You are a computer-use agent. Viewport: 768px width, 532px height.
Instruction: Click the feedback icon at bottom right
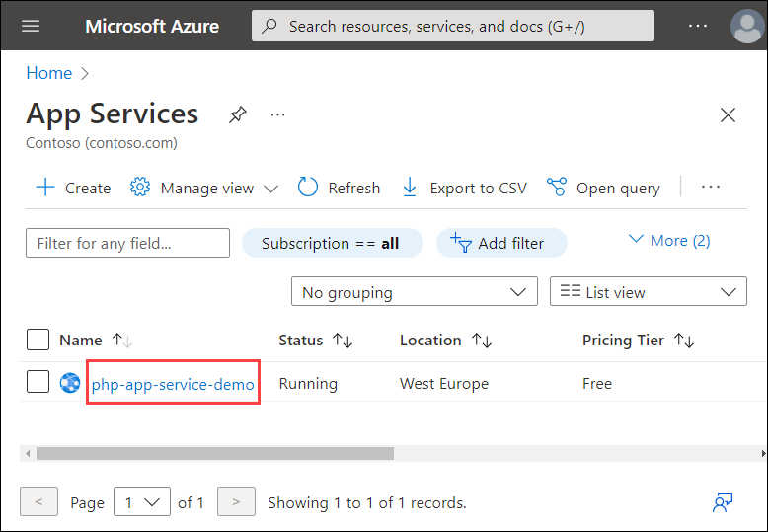click(x=723, y=502)
